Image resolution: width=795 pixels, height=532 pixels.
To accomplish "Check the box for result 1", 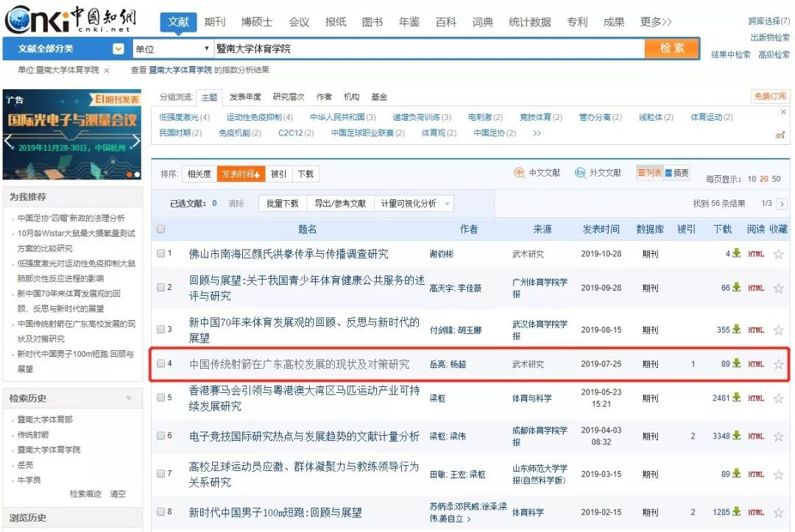I will (160, 253).
